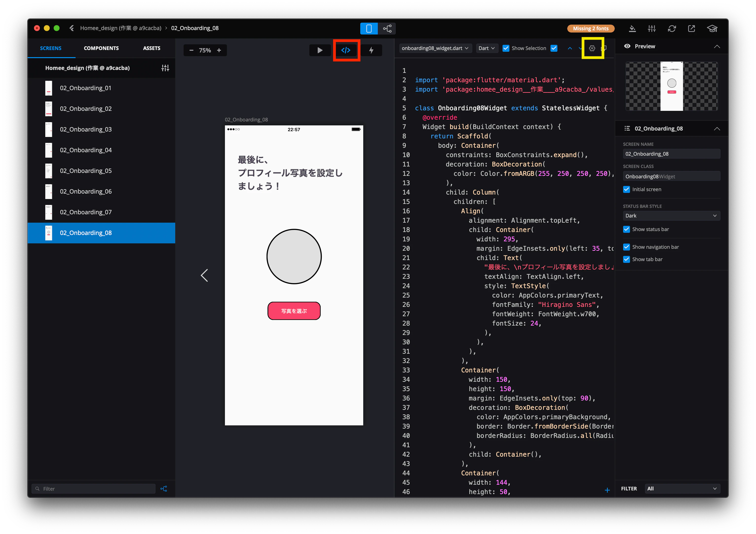Open the graduation cap tutorials icon
The width and height of the screenshot is (756, 534).
712,28
